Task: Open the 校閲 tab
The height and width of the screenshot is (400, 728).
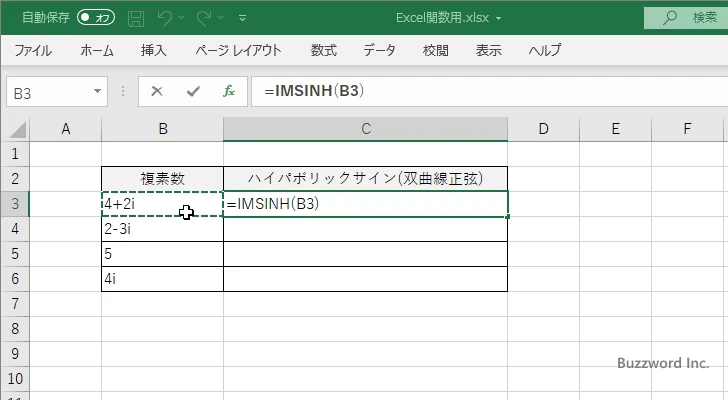Action: (x=436, y=50)
